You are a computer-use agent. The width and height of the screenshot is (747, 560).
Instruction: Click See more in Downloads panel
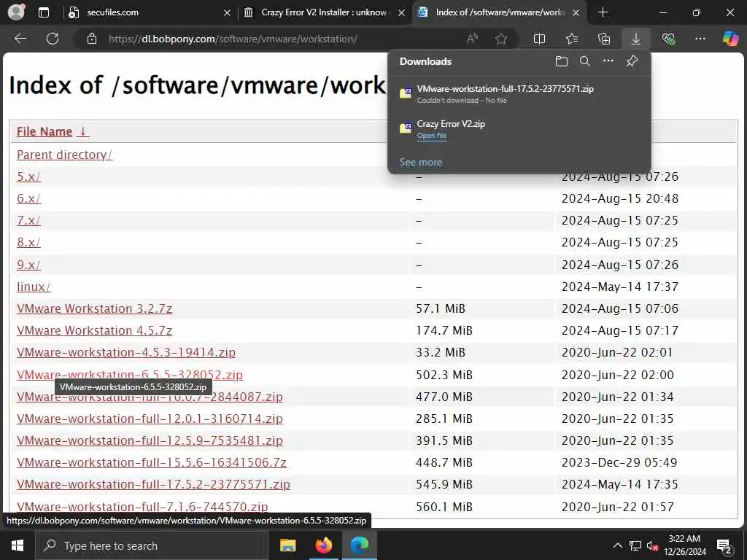[421, 163]
